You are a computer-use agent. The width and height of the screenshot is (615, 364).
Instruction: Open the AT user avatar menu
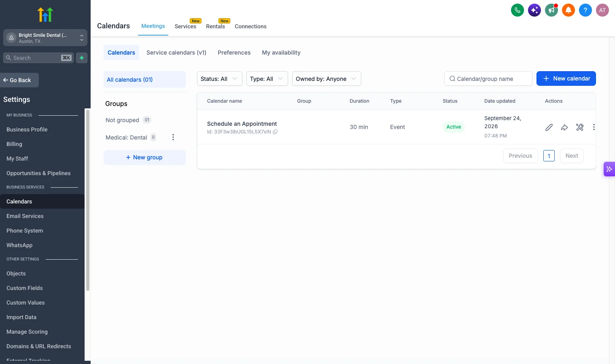click(602, 10)
